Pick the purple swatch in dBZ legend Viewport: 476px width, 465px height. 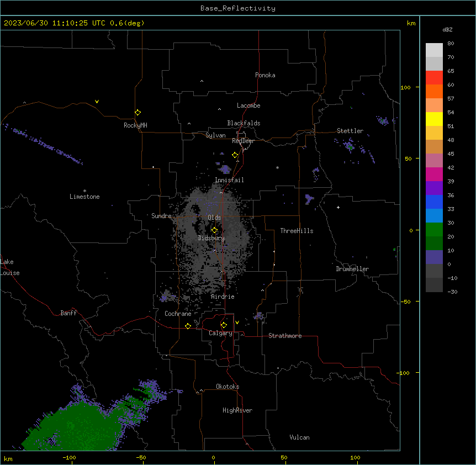coord(434,188)
